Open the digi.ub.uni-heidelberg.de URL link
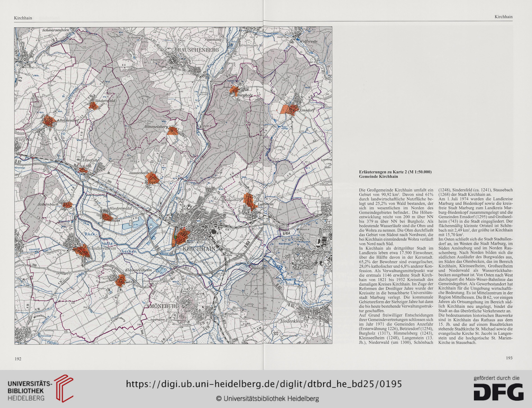Screen dimensions: 532x408 click(x=264, y=384)
